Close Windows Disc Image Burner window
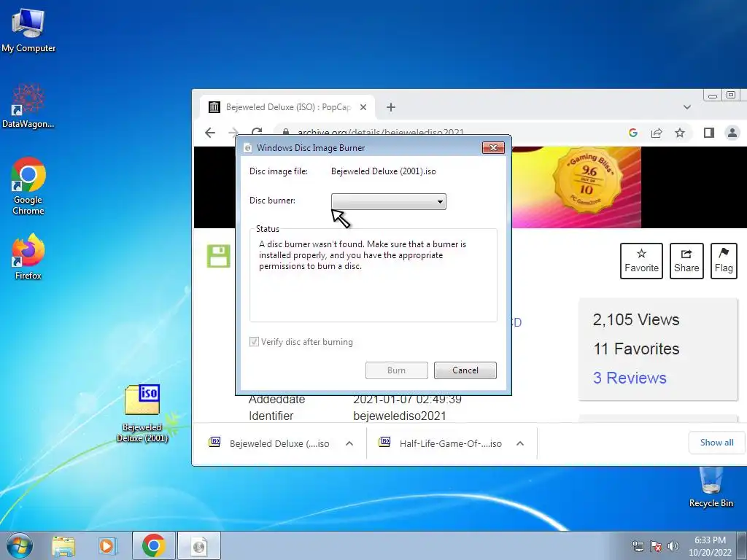The height and width of the screenshot is (560, 747). click(494, 147)
